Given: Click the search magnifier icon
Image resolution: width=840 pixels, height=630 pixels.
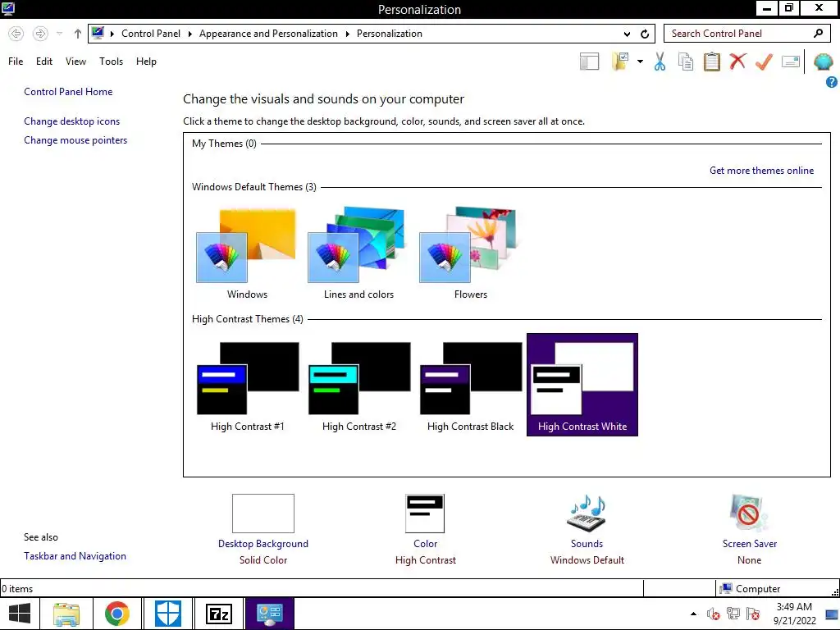Looking at the screenshot, I should click(x=818, y=33).
